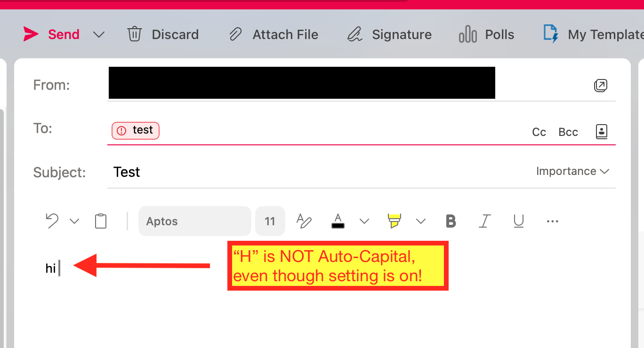Viewport: 644px width, 348px height.
Task: Toggle Italic formatting
Action: (484, 221)
